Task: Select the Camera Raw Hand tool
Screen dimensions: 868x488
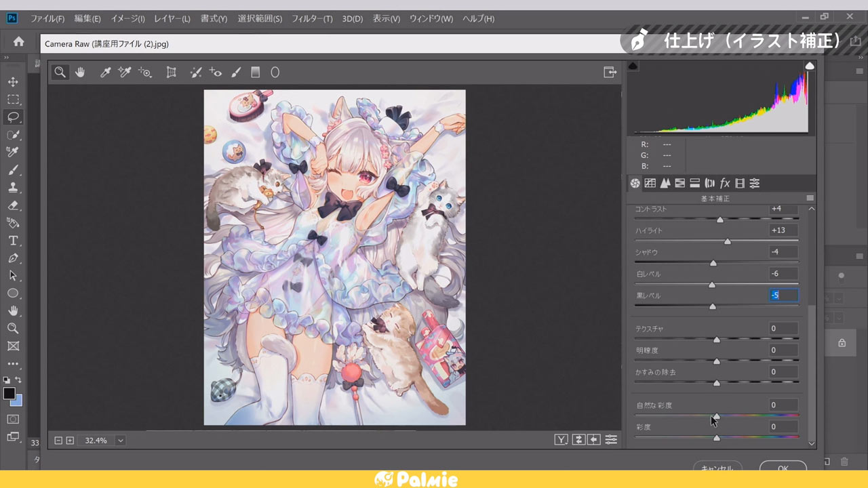Action: click(x=80, y=72)
